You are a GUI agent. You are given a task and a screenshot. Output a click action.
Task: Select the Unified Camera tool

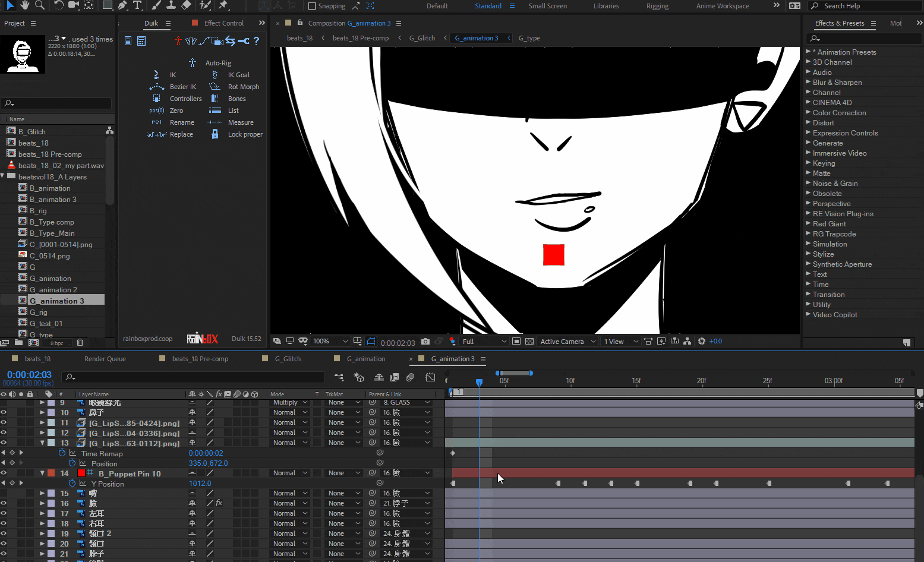[74, 5]
